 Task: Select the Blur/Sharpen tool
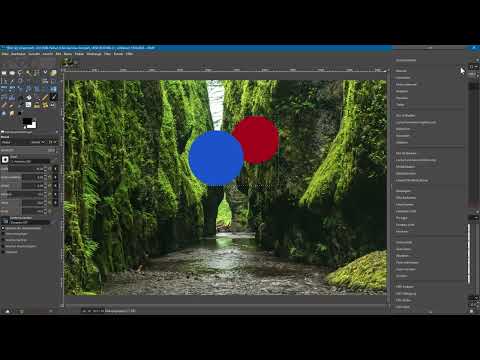[4, 114]
